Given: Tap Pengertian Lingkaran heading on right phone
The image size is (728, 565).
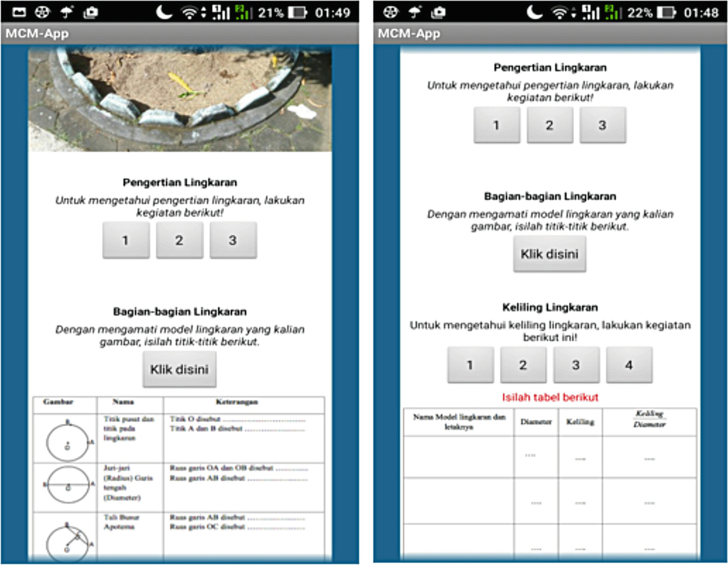Looking at the screenshot, I should [x=550, y=68].
